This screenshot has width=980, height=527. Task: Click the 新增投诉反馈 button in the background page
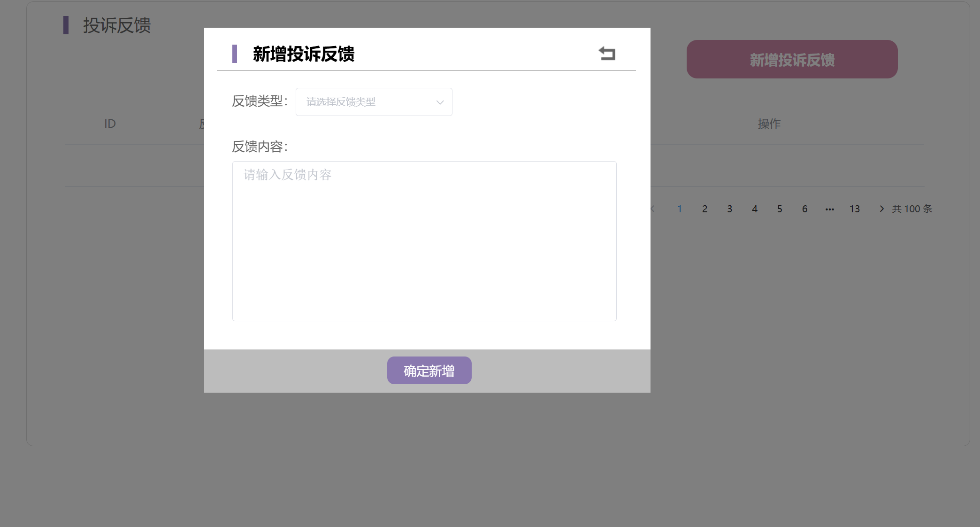792,59
